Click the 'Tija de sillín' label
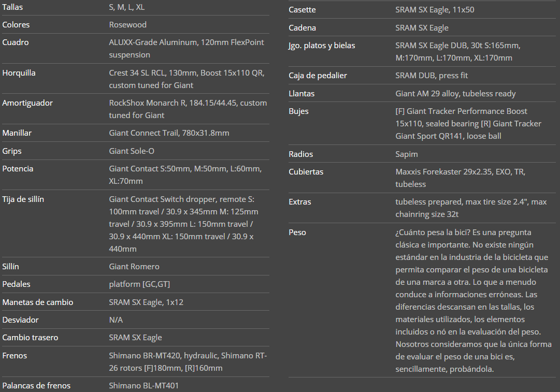 (23, 199)
